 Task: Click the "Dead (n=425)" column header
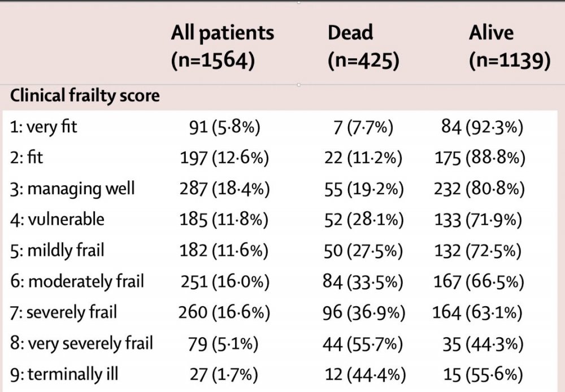pos(363,46)
